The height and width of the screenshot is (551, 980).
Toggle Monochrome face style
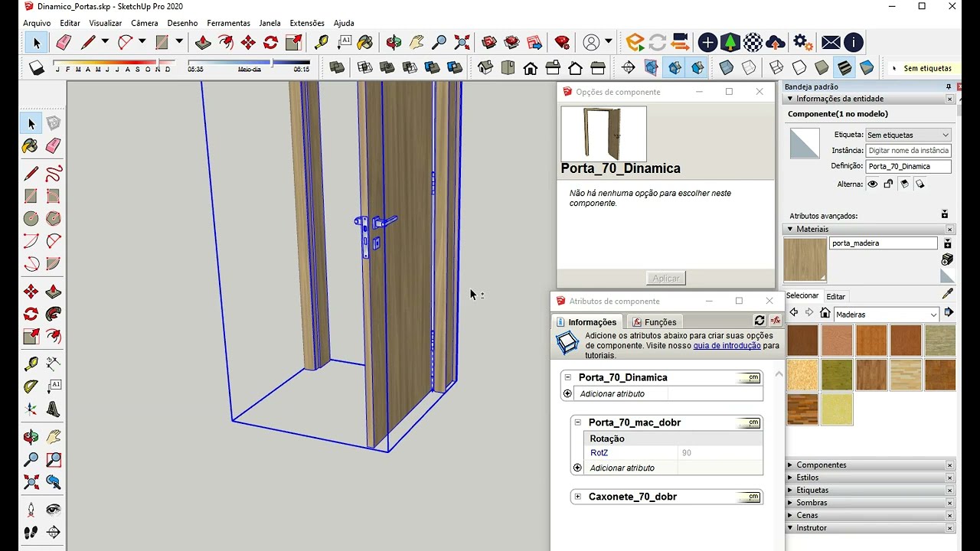[867, 68]
